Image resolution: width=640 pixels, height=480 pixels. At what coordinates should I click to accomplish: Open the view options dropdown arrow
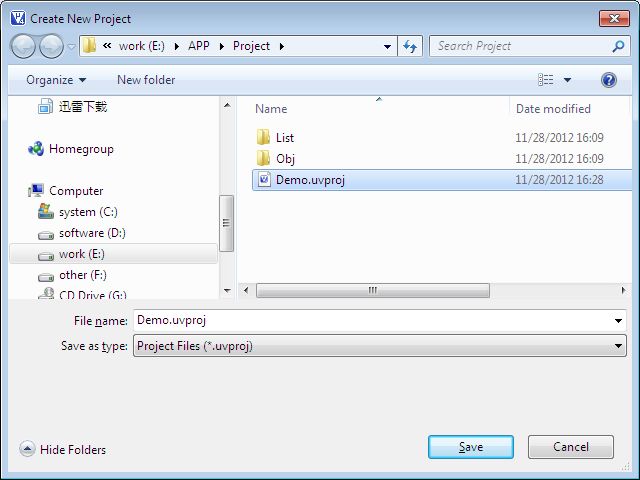coord(567,80)
